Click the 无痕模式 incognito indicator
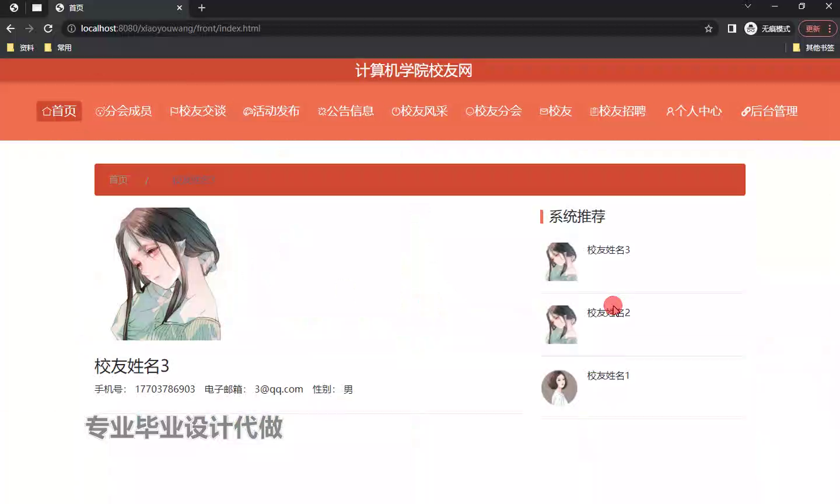The height and width of the screenshot is (504, 840). (x=768, y=29)
